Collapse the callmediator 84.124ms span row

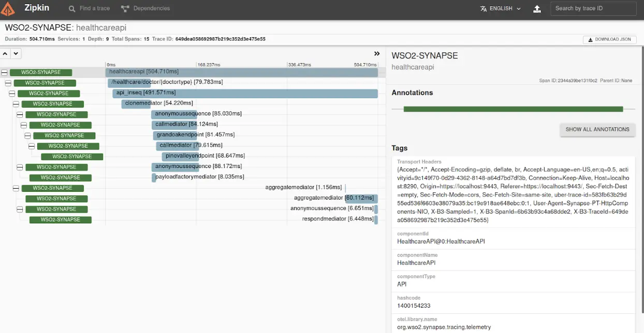(23, 125)
